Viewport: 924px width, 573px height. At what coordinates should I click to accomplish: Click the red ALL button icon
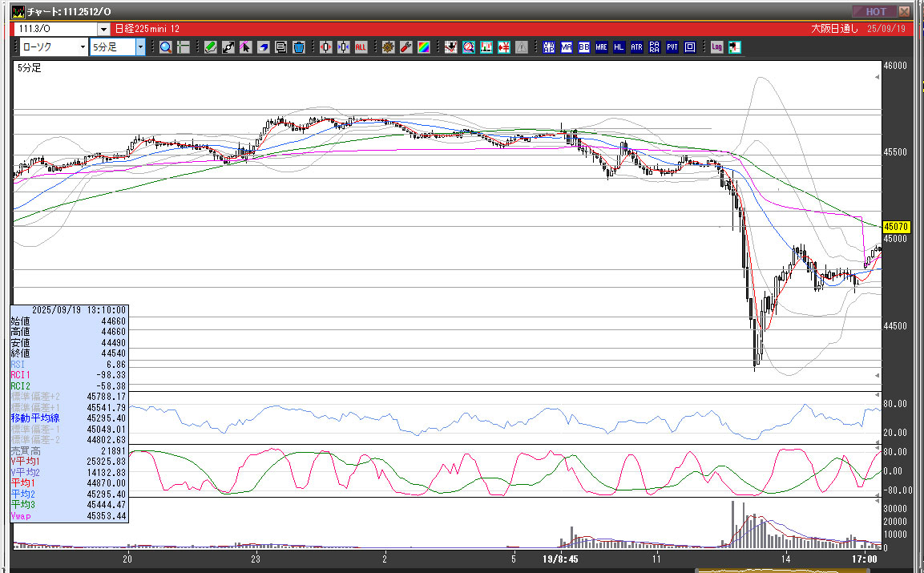tap(361, 47)
